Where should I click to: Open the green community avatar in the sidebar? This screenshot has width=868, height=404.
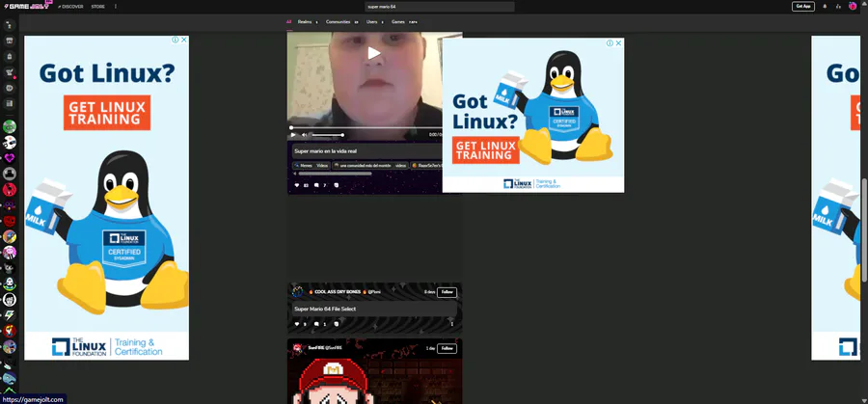click(10, 126)
